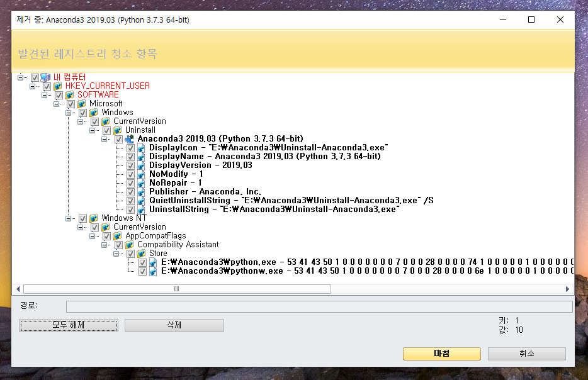Click the 내 컴퓨터 computer icon
The image size is (588, 380).
point(45,77)
